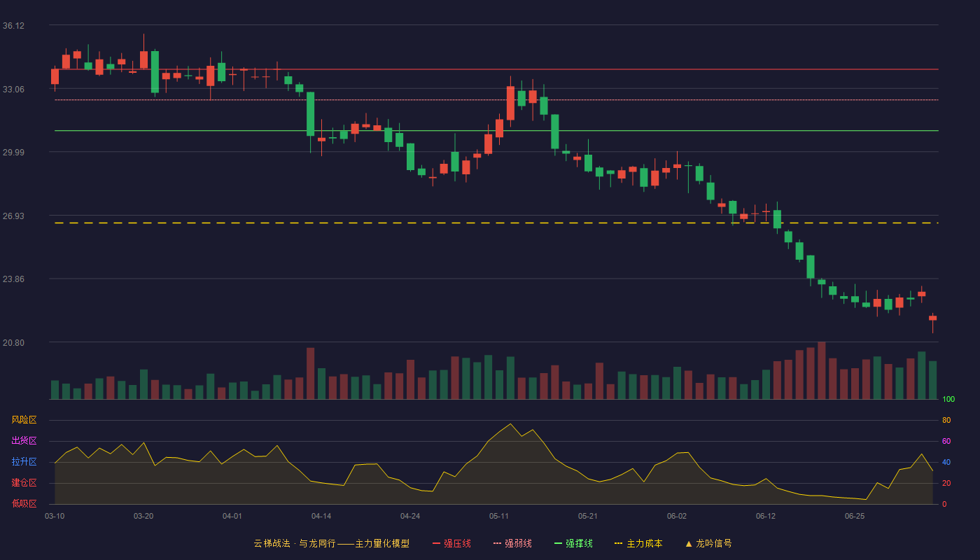
Task: Click the 23.86 price axis label
Action: 14,279
